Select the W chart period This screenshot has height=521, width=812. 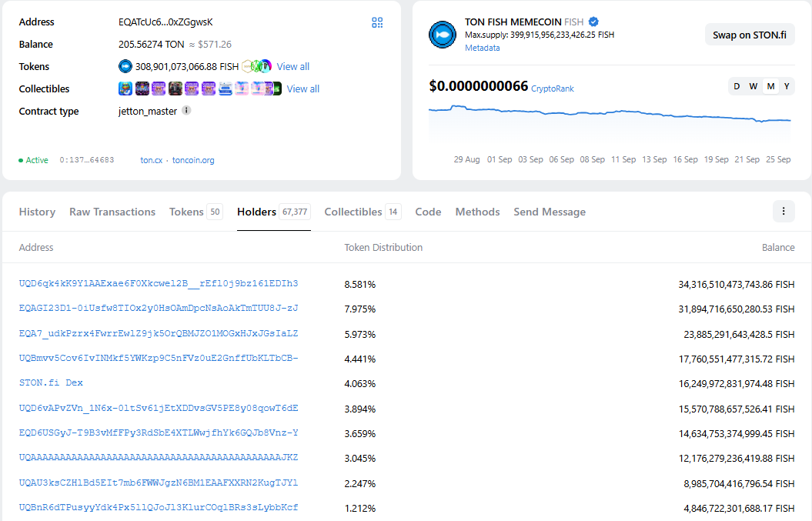point(754,86)
